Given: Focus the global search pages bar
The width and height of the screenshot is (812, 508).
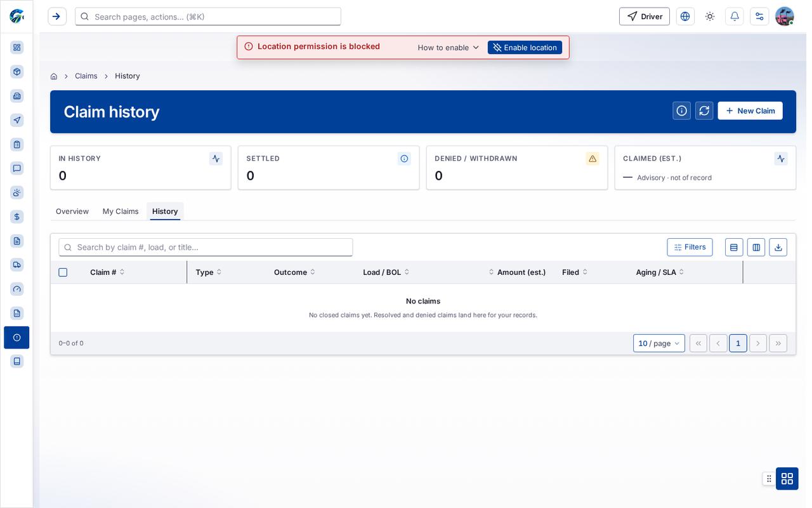Looking at the screenshot, I should tap(208, 17).
